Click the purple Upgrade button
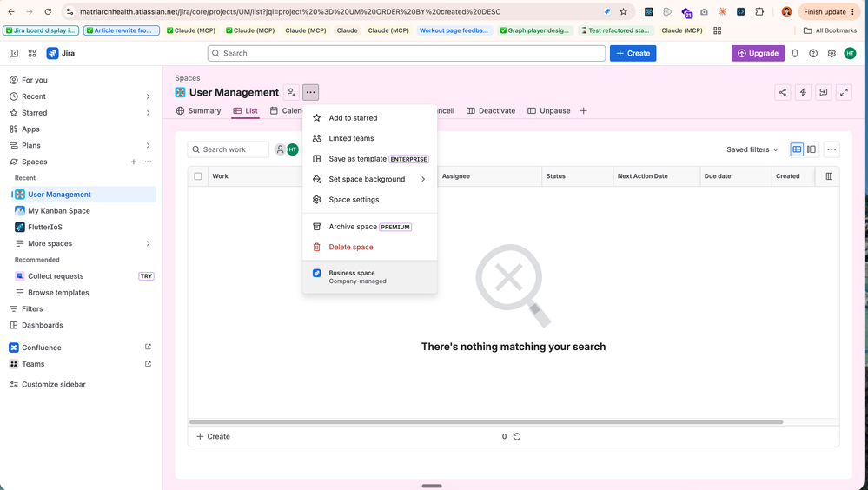 click(x=758, y=53)
